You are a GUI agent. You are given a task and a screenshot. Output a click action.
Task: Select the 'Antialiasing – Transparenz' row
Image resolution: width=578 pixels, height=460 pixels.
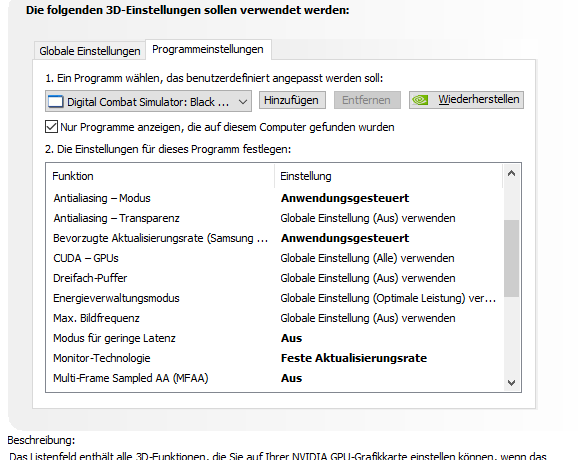click(274, 218)
